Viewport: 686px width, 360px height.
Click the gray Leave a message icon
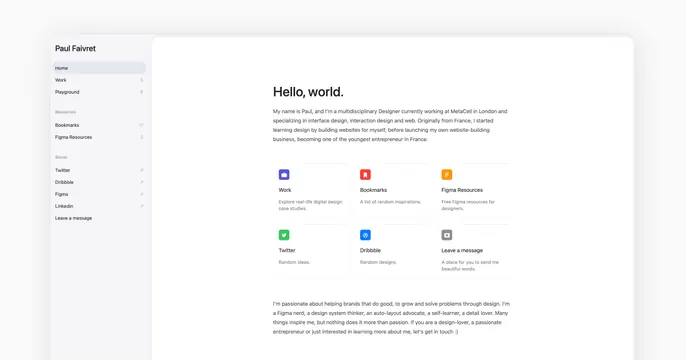[x=447, y=235]
